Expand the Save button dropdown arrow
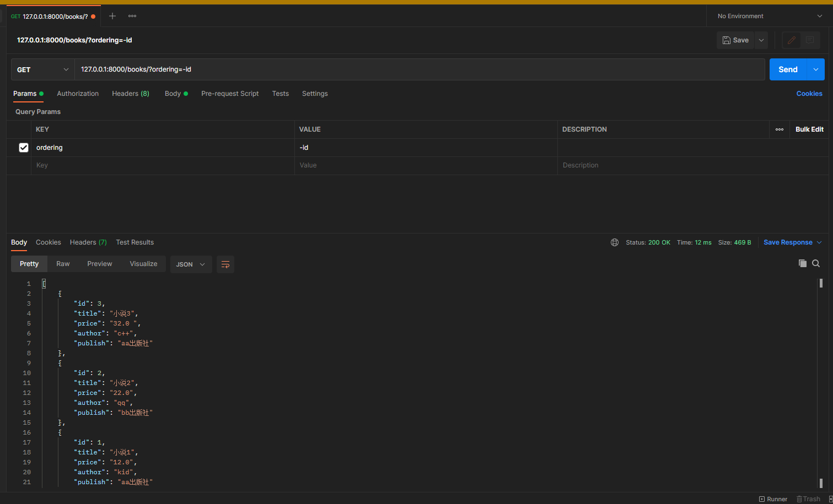 (761, 40)
